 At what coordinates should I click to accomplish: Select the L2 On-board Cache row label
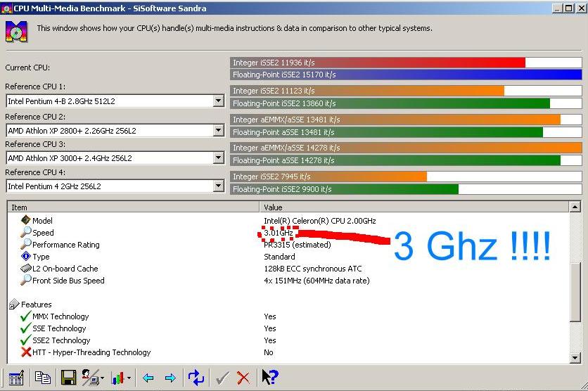[x=65, y=269]
